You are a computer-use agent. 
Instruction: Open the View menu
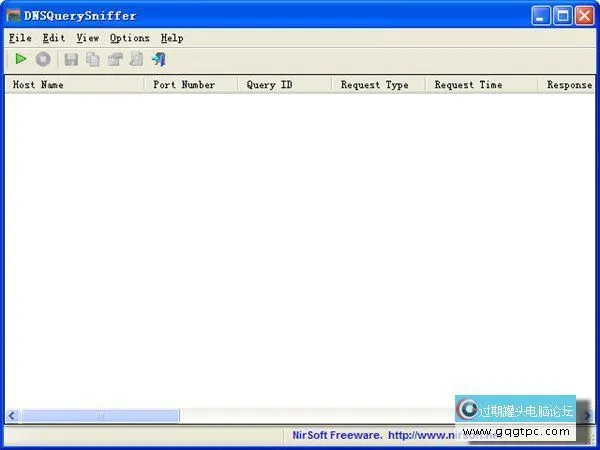point(88,38)
